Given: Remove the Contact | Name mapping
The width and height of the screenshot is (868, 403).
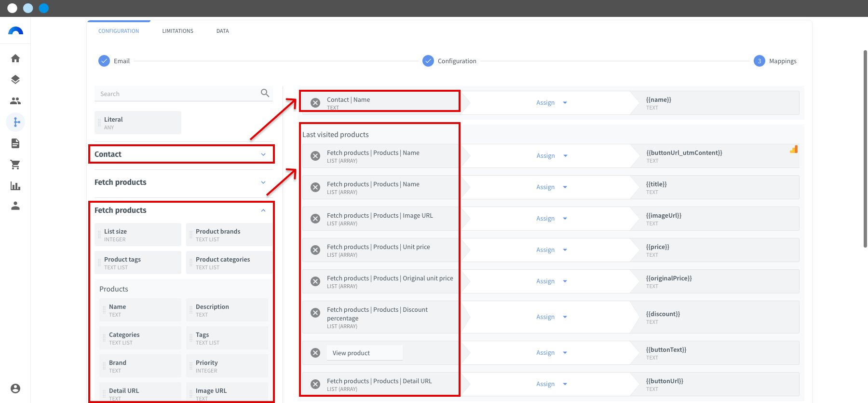Looking at the screenshot, I should tap(315, 103).
